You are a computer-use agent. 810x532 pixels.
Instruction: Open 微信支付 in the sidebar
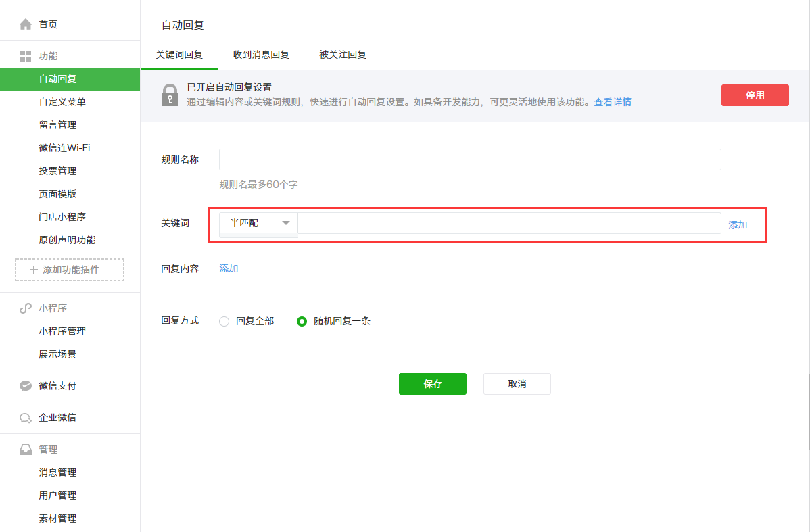[57, 386]
